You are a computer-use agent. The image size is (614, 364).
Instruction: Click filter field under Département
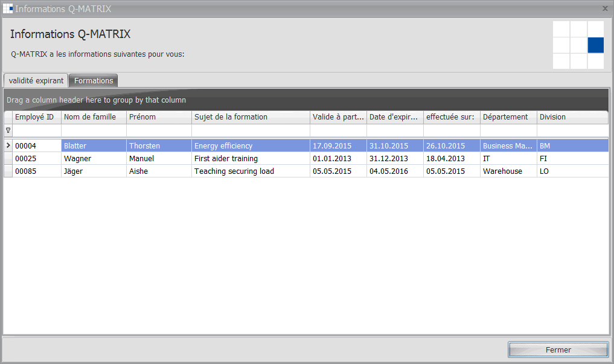pyautogui.click(x=509, y=130)
